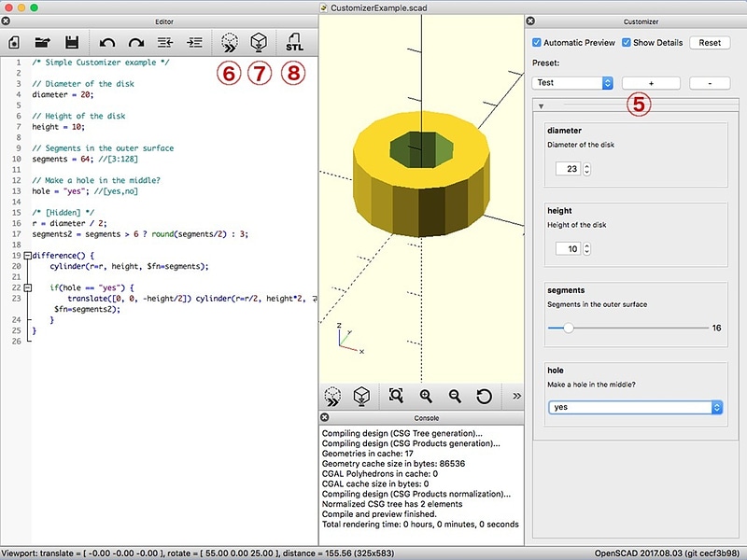This screenshot has width=747, height=560.
Task: Zoom in using the viewport magnifier icon
Action: point(426,396)
